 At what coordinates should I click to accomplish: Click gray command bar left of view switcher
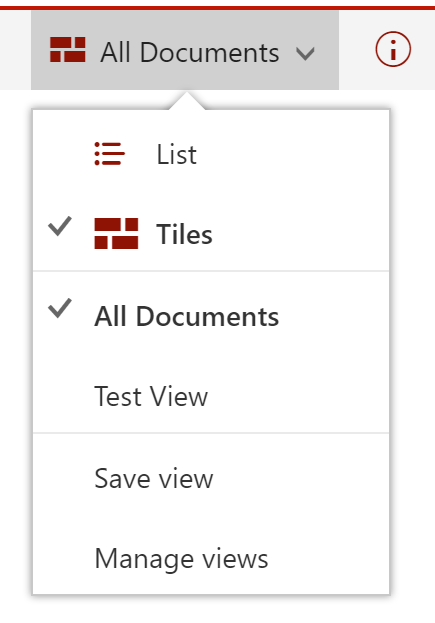click(x=15, y=50)
